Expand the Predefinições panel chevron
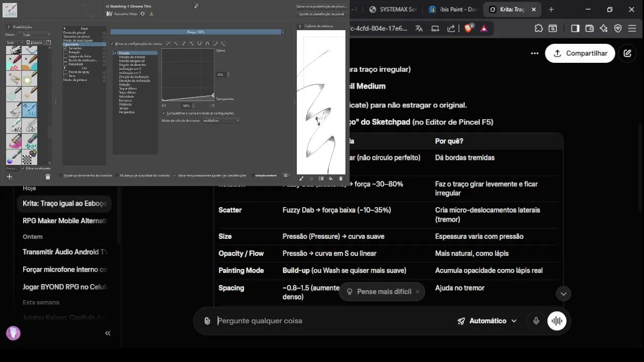644x362 pixels. (9, 27)
